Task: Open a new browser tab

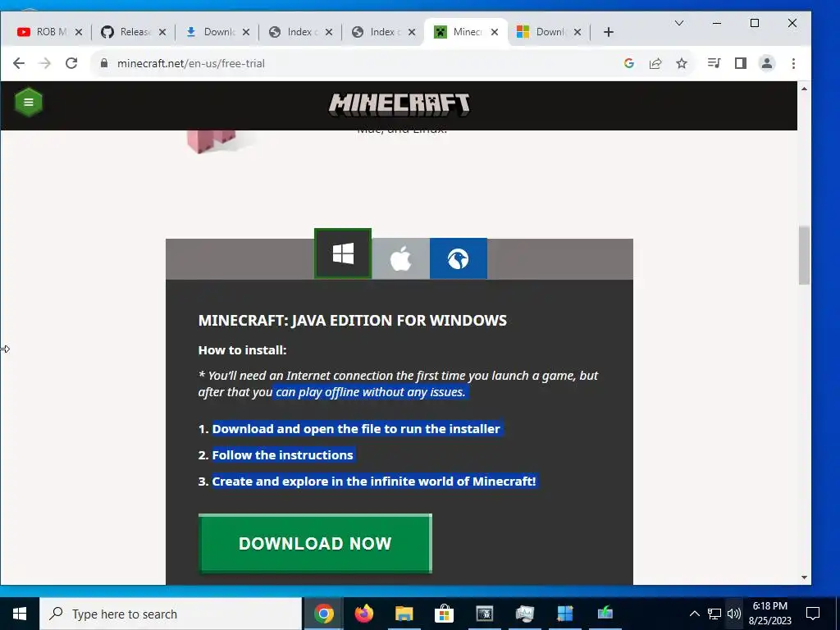Action: [608, 32]
